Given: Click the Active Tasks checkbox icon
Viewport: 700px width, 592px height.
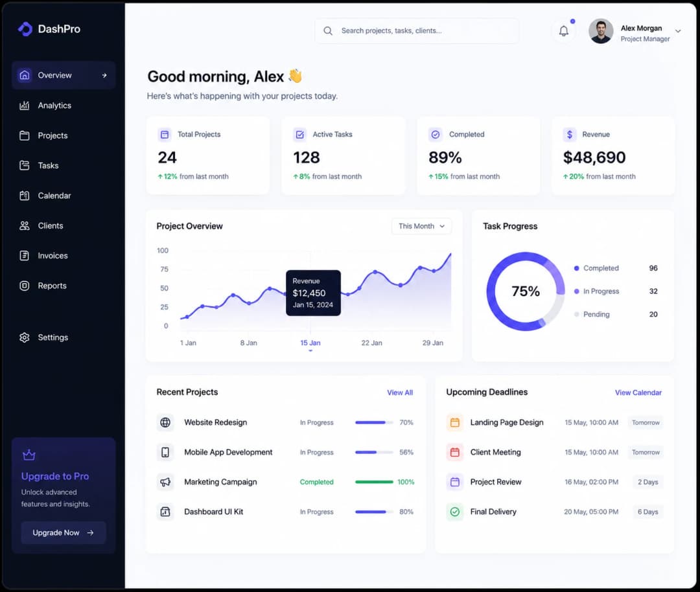Looking at the screenshot, I should pyautogui.click(x=299, y=134).
